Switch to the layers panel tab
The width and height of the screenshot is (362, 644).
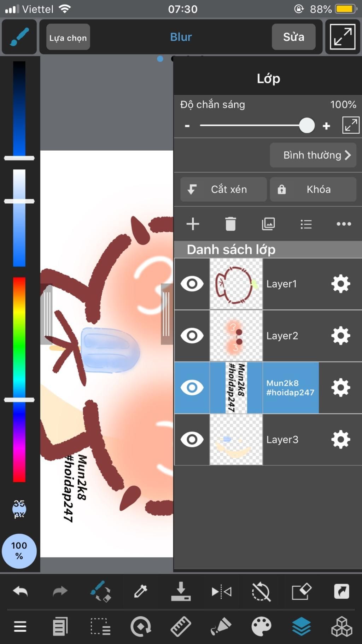point(302,627)
